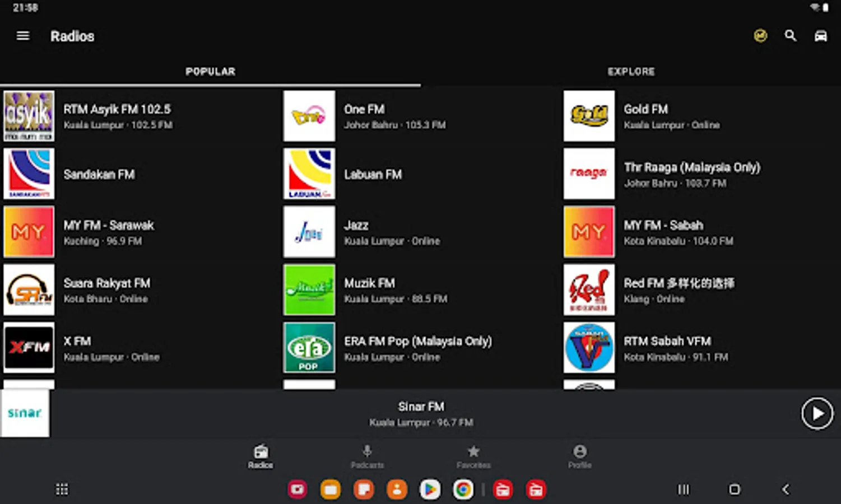Open the Profile bottom tab
This screenshot has width=841, height=504.
(x=580, y=456)
